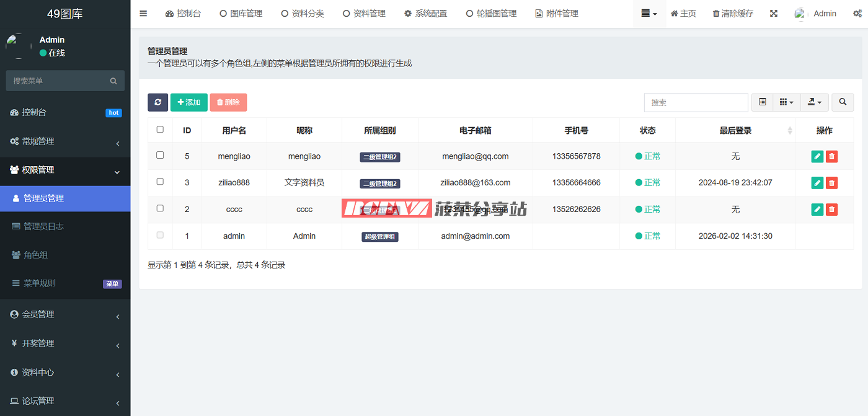The height and width of the screenshot is (416, 868).
Task: Click 清除缓存 in the top bar
Action: coord(733,14)
